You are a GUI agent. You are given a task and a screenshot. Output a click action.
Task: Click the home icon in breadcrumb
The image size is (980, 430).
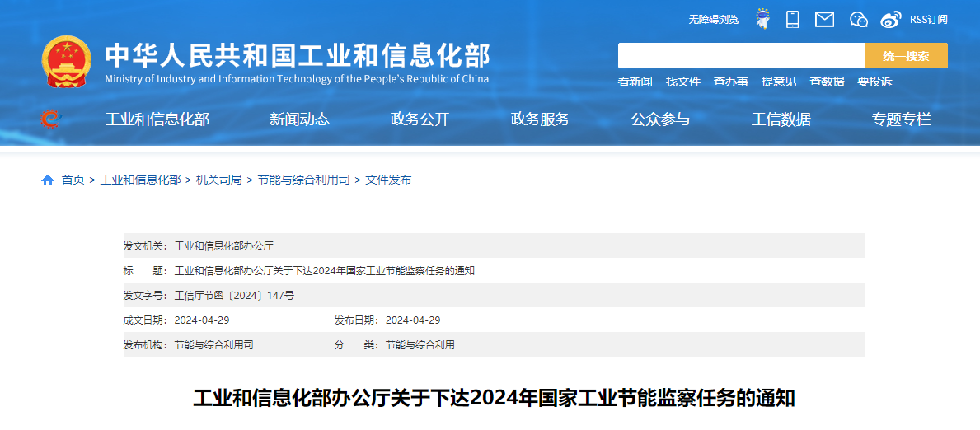[48, 180]
